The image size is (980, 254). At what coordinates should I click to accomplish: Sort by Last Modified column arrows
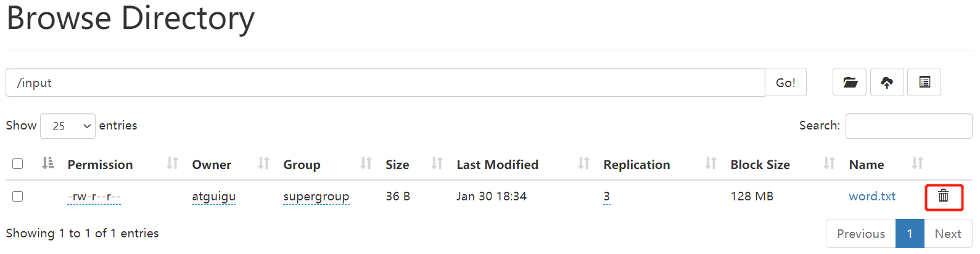pyautogui.click(x=583, y=163)
